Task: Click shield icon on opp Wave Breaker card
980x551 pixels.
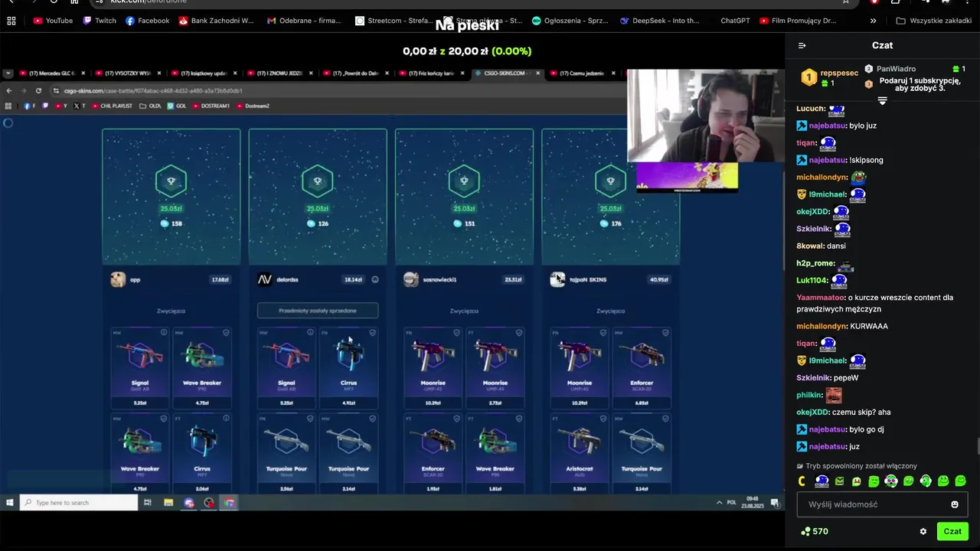Action: tap(226, 333)
